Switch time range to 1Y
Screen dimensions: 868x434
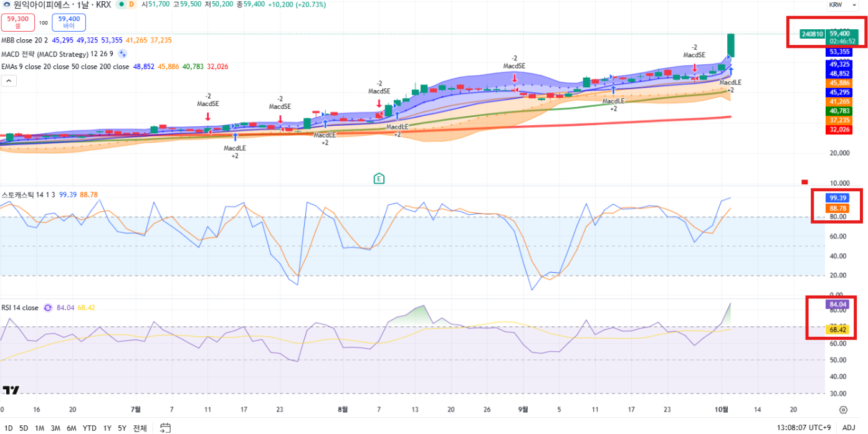coord(107,428)
